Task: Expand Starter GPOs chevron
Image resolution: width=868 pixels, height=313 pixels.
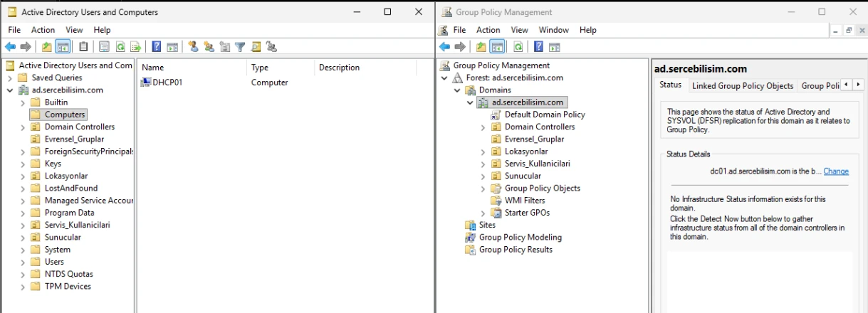Action: click(483, 213)
